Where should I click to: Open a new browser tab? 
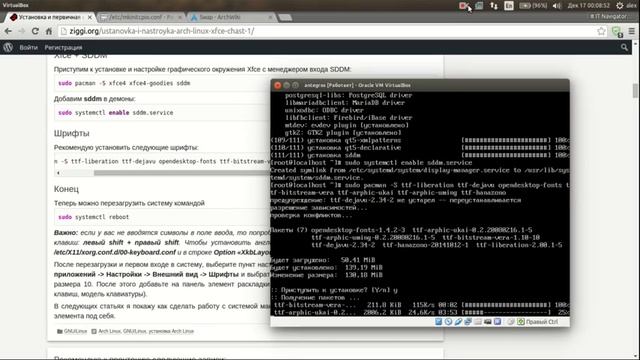point(285,17)
